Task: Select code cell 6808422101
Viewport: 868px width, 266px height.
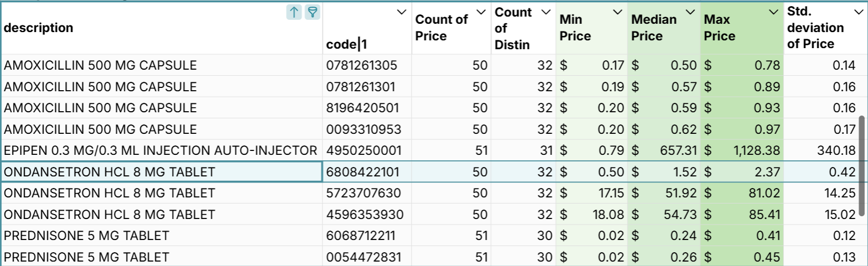Action: tap(363, 172)
